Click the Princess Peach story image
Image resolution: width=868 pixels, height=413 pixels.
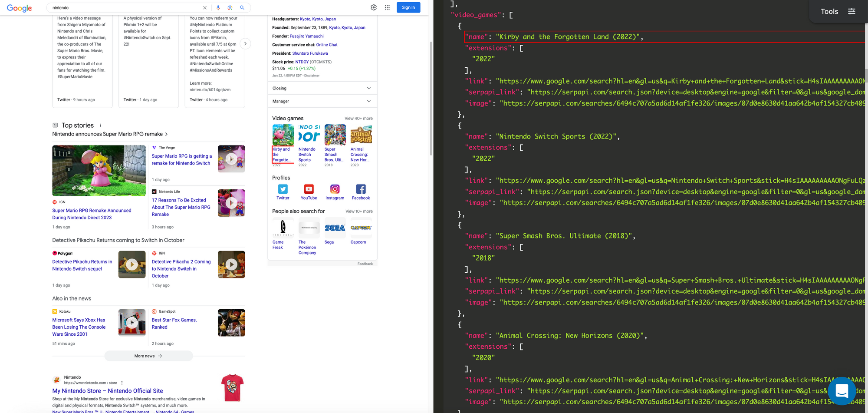point(99,171)
